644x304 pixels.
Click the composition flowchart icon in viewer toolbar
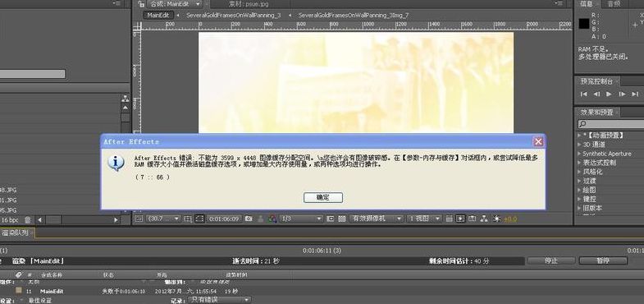[484, 219]
